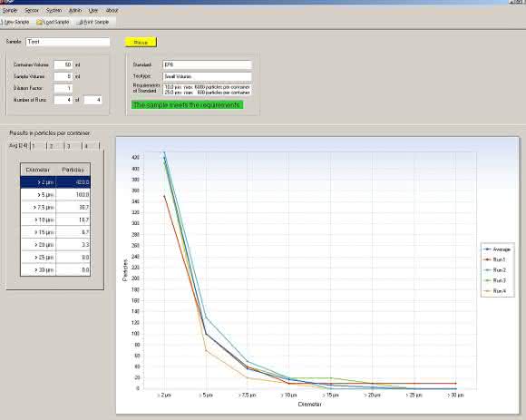Click the Container Volume field

coord(63,64)
